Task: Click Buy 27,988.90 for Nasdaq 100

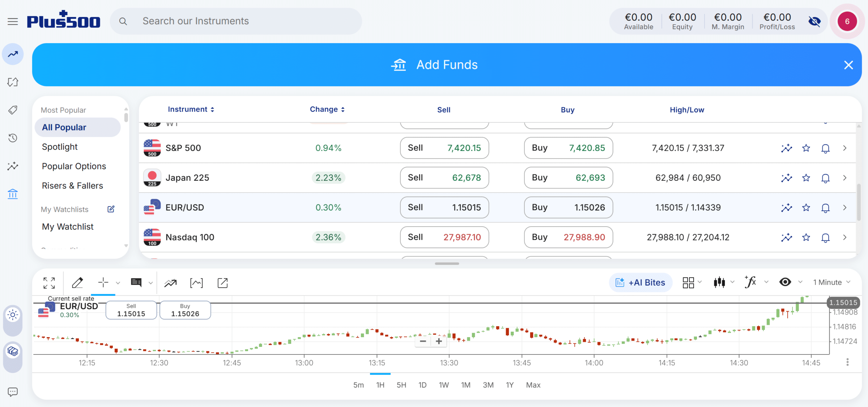Action: tap(568, 237)
